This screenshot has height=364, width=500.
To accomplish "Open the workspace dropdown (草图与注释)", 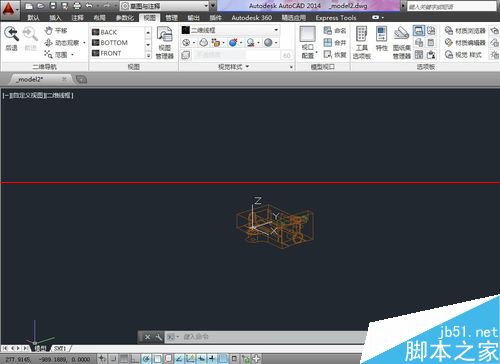I will pyautogui.click(x=164, y=6).
